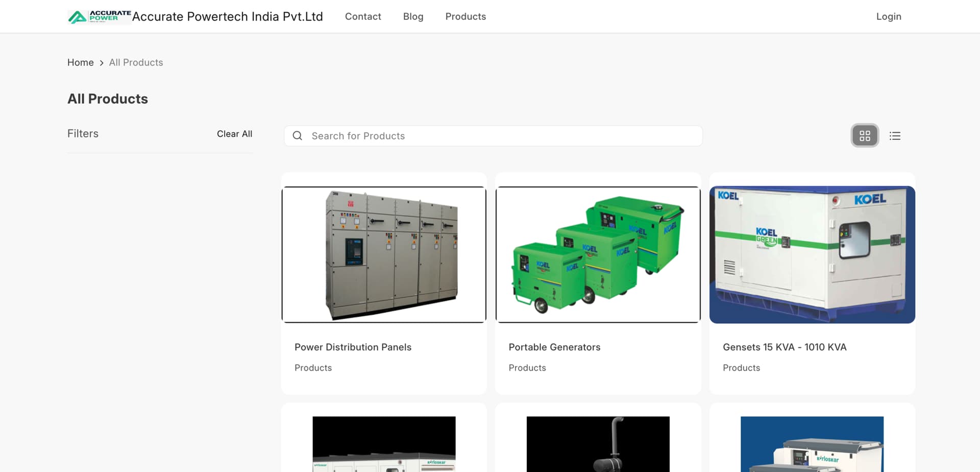Click the Portable Generators title
This screenshot has width=980, height=472.
tap(554, 347)
